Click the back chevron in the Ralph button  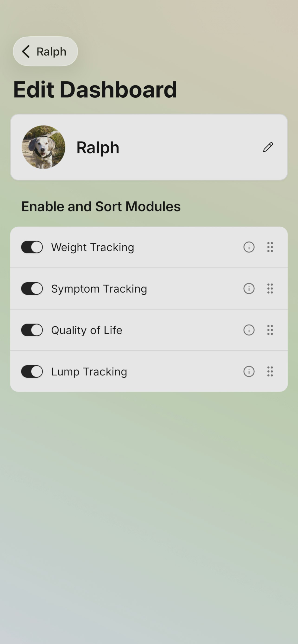tap(26, 51)
